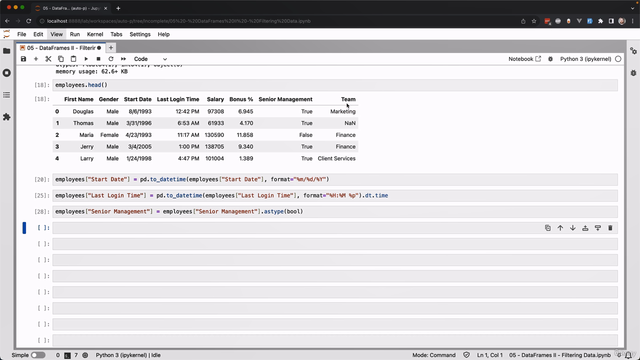The image size is (640, 360).
Task: Interrupt the kernel with the stop icon
Action: click(x=98, y=59)
